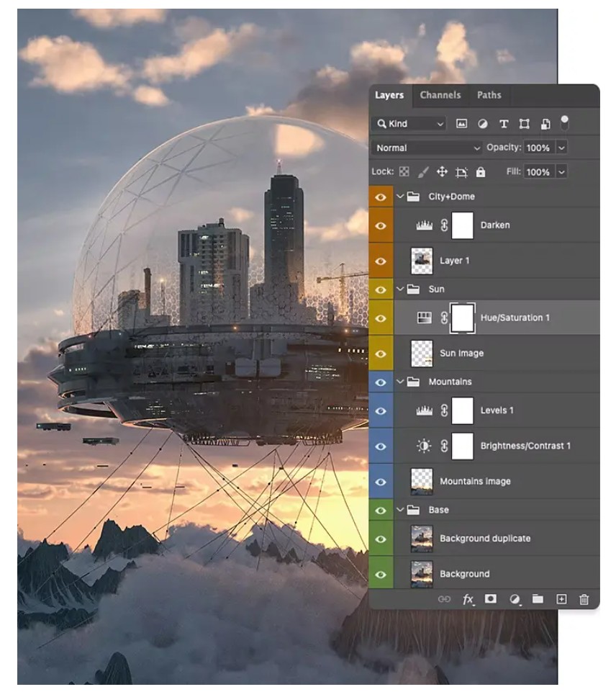Hide the Brightness/Contrast 1 layer

381,446
